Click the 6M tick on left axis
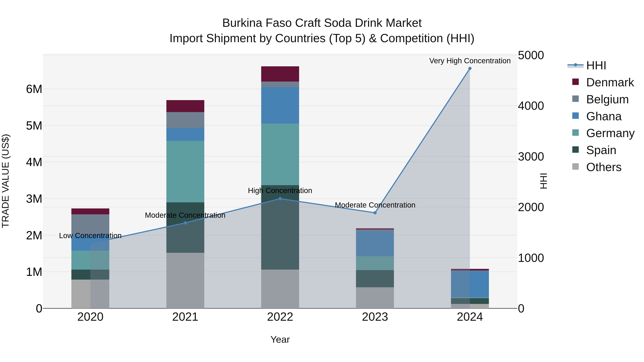 point(34,89)
